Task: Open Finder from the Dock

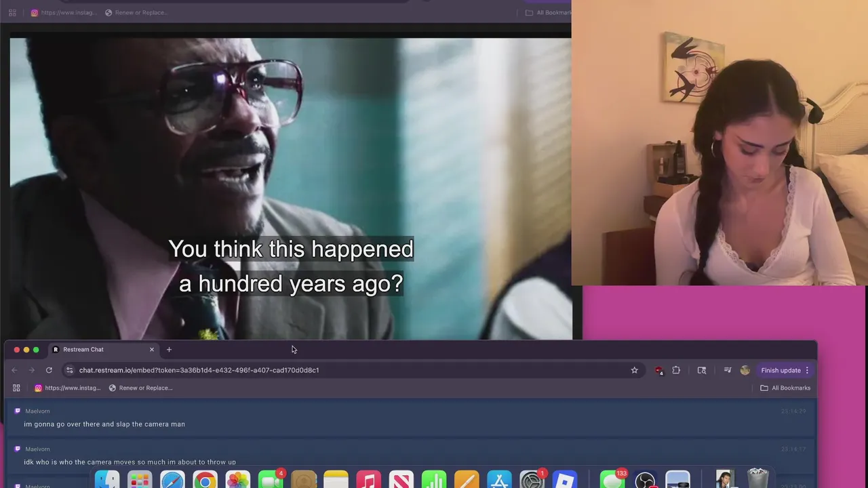Action: 107,479
